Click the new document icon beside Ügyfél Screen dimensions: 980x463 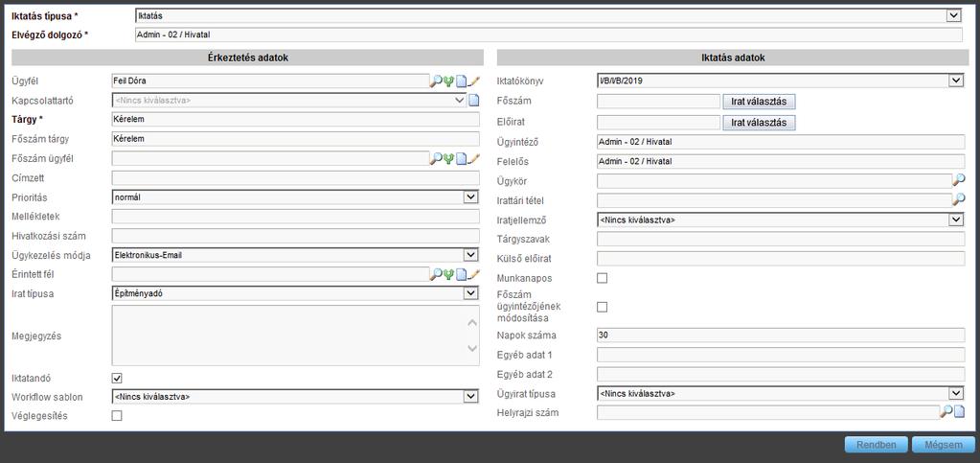click(461, 81)
